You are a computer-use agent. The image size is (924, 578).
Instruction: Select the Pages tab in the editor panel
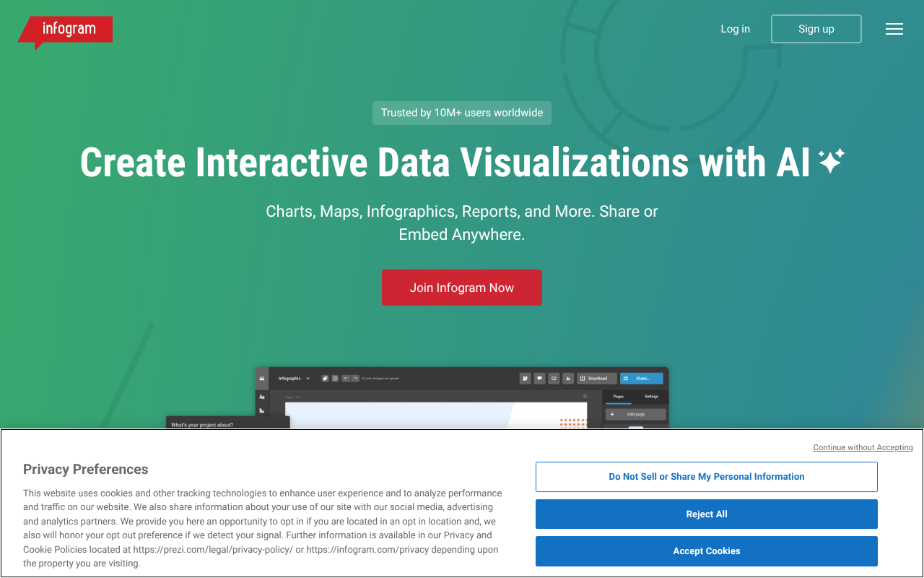(x=618, y=397)
